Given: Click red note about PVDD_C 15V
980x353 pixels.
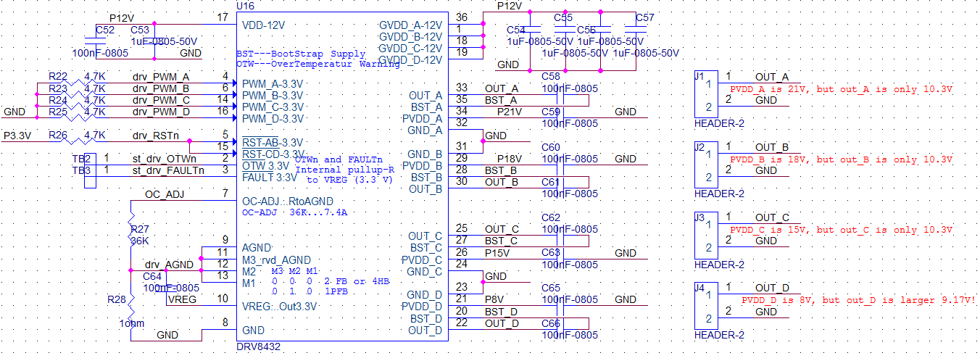Looking at the screenshot, I should (x=841, y=229).
